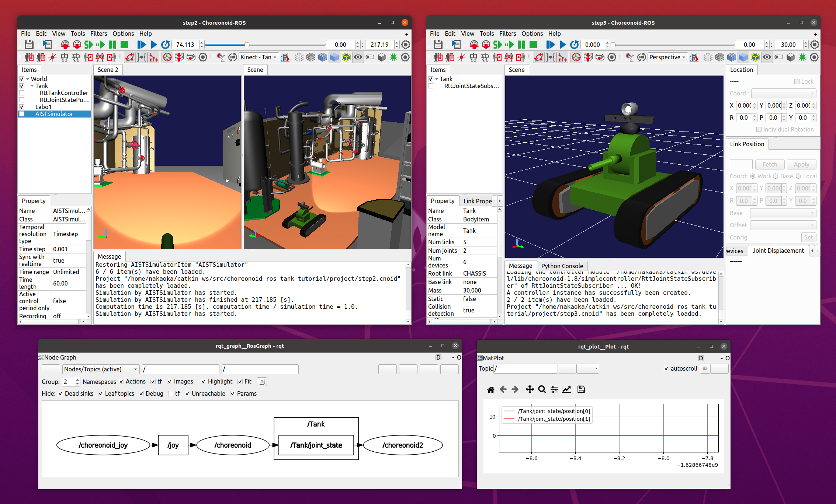Toggle autoscroll checkbox in rqt_plot
The image size is (836, 504).
pyautogui.click(x=666, y=368)
